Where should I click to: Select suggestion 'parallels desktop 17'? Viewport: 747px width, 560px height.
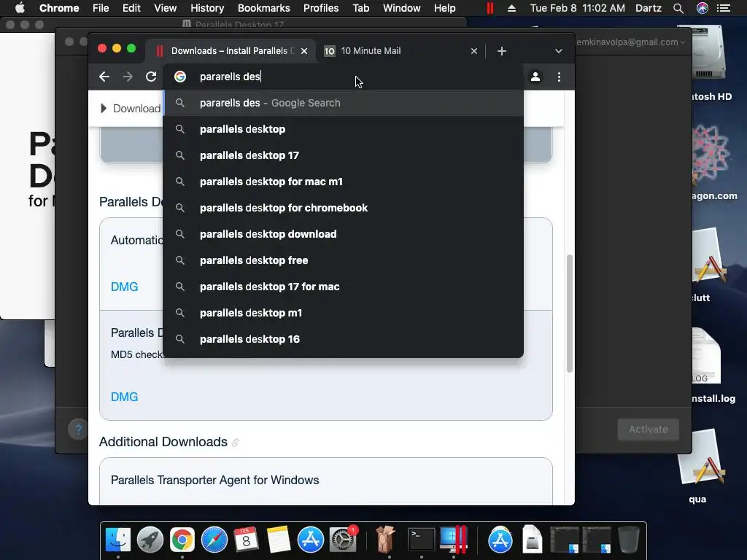(343, 155)
